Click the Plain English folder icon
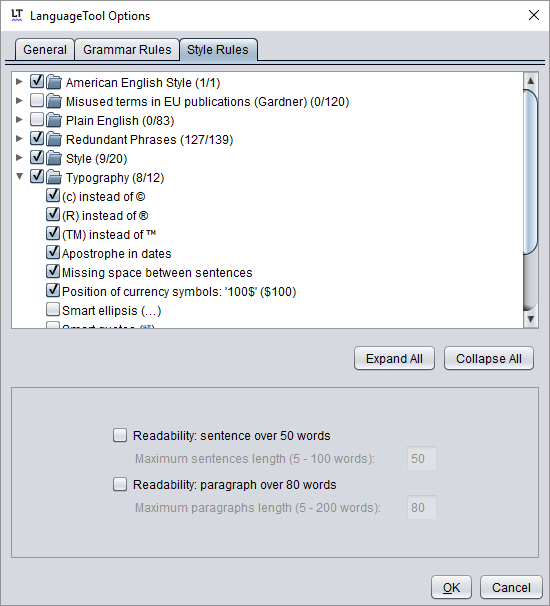Image resolution: width=550 pixels, height=606 pixels. pyautogui.click(x=54, y=120)
